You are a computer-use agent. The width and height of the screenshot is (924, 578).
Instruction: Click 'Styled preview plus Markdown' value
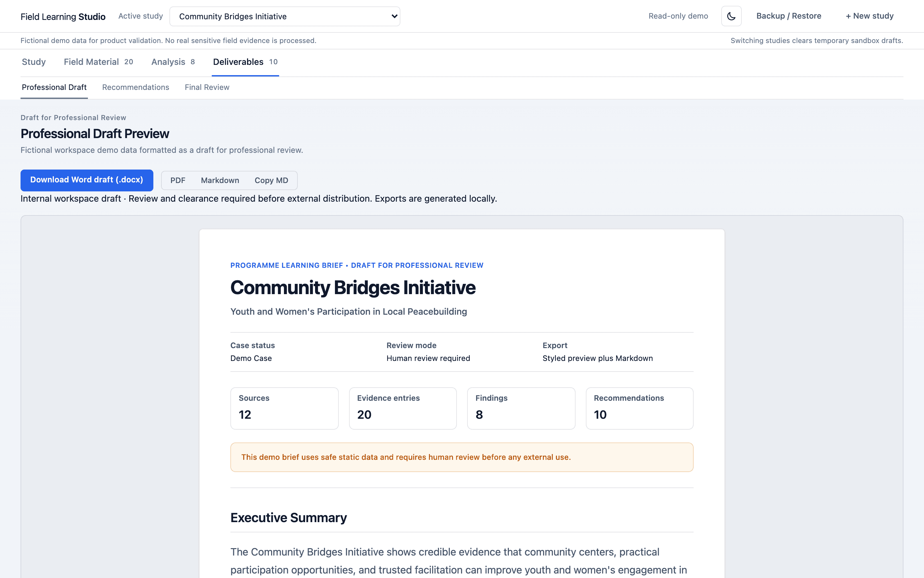[x=597, y=358]
